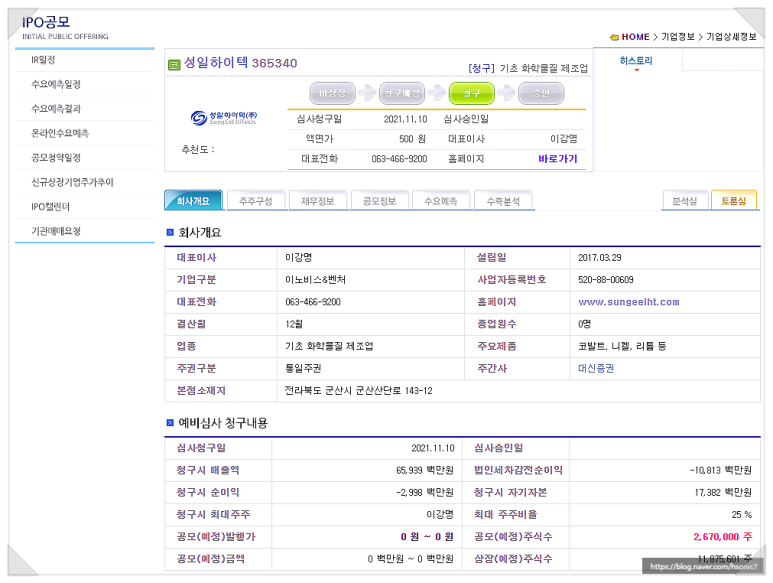This screenshot has height=583, width=773.
Task: Click the blue bullet icon beside 예비심사 청구내용
Action: click(x=170, y=422)
